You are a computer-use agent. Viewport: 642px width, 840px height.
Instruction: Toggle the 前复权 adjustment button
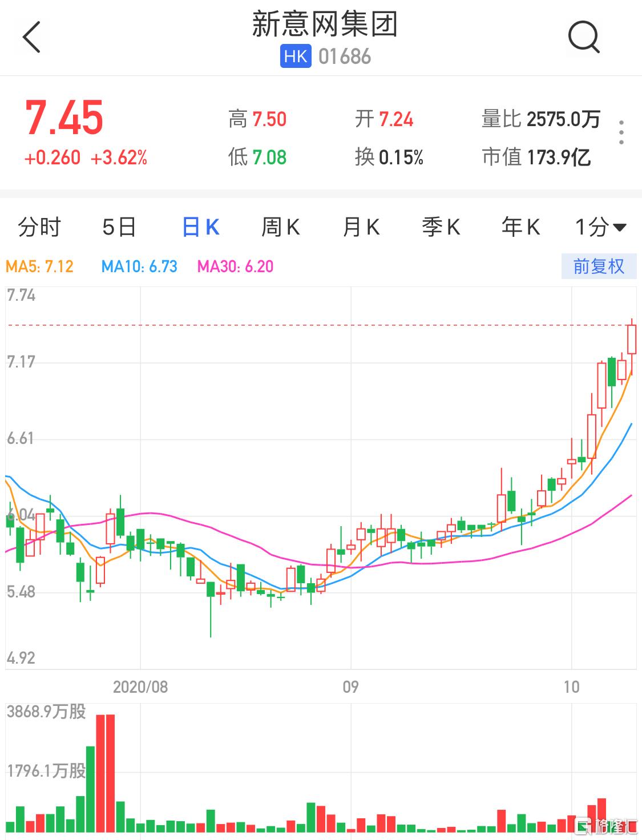click(x=599, y=266)
